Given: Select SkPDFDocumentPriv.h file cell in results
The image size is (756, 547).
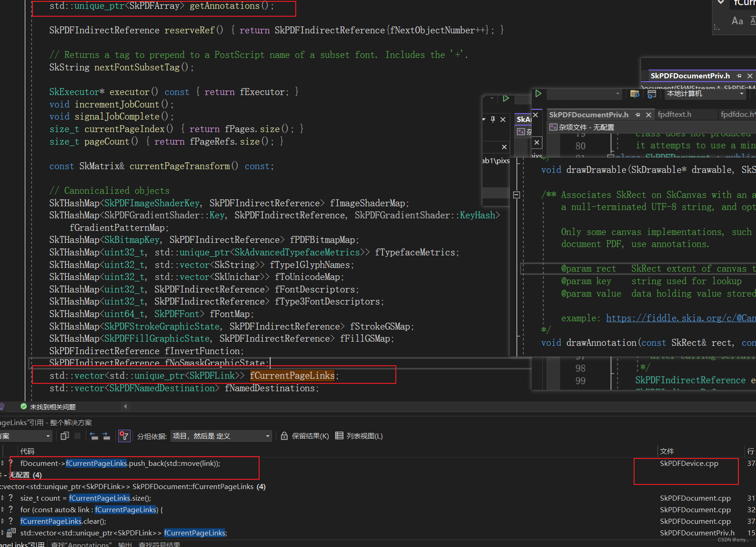Looking at the screenshot, I should coord(697,533).
